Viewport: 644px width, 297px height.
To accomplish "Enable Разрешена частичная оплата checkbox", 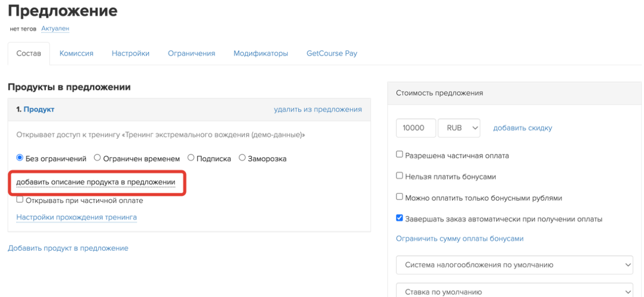I will point(399,155).
